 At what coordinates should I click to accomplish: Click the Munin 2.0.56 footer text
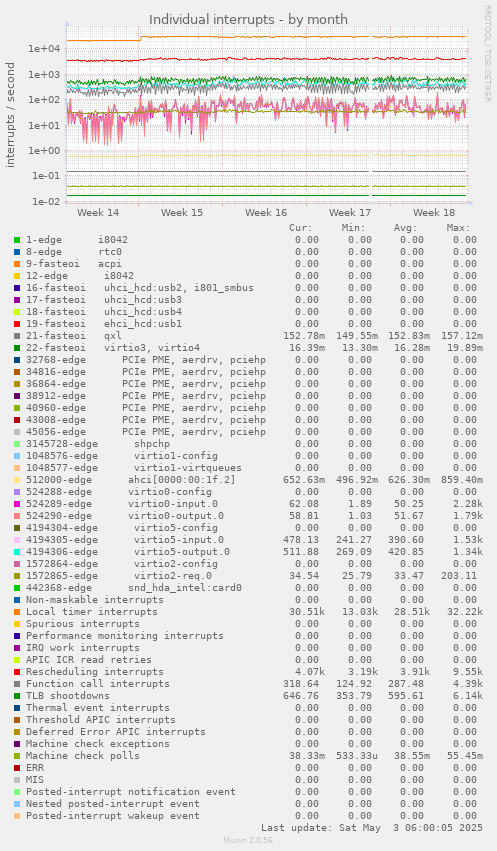[248, 840]
